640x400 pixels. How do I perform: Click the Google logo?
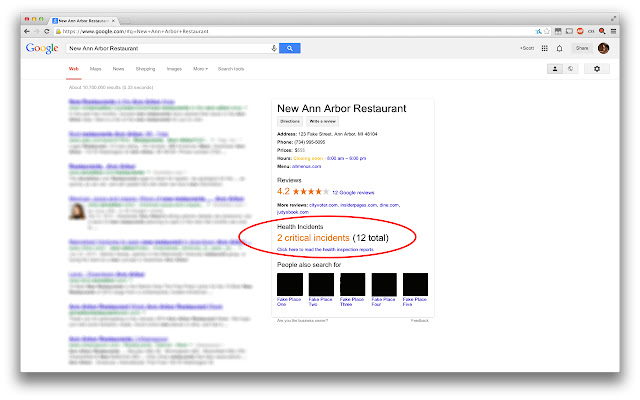[42, 48]
